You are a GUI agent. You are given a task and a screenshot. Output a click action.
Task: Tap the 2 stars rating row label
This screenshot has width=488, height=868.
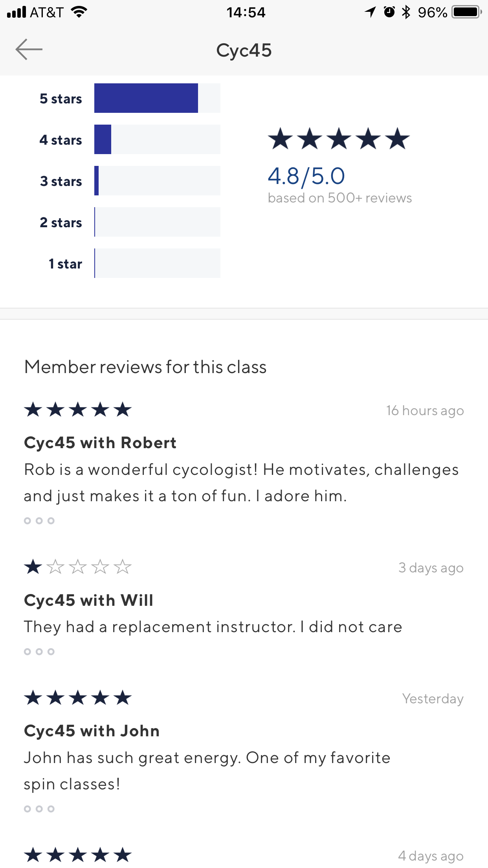(61, 223)
